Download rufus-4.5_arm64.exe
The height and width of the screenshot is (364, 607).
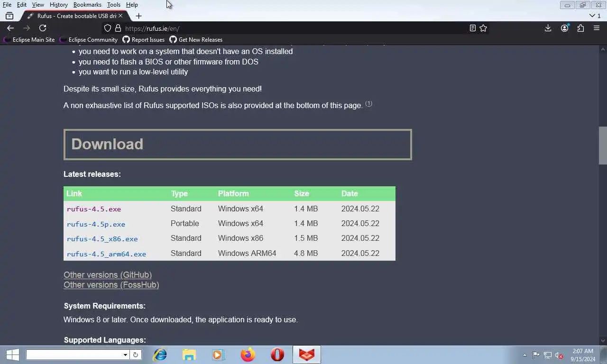pos(106,254)
